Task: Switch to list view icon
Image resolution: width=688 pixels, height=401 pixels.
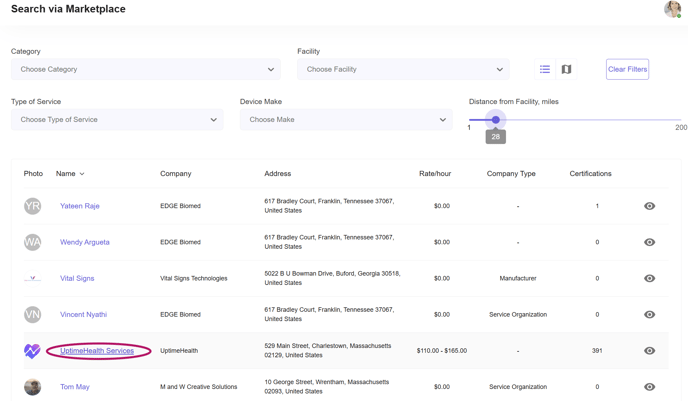Action: point(545,70)
